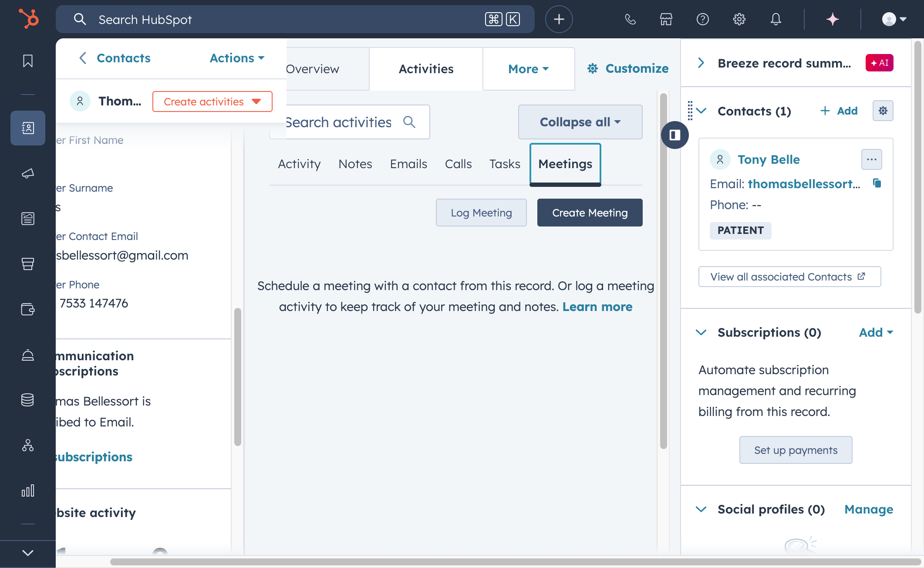Toggle the right sidebar collapse button
The image size is (924, 568).
point(675,135)
